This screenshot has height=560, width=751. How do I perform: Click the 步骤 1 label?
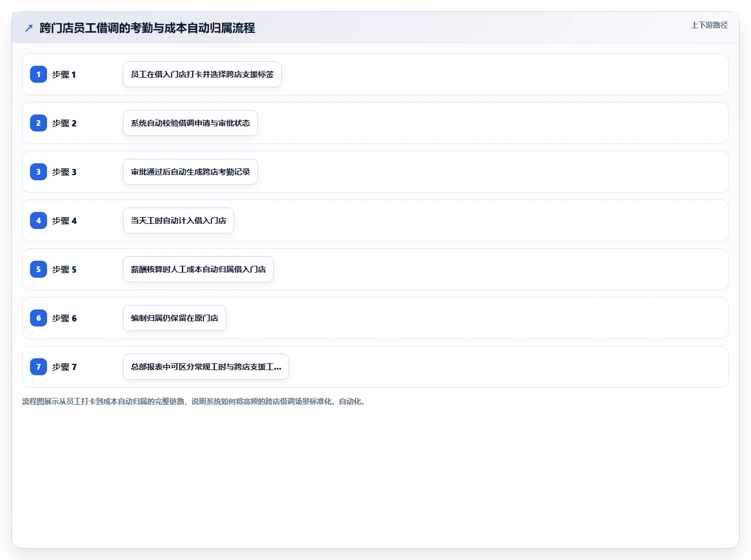point(64,74)
